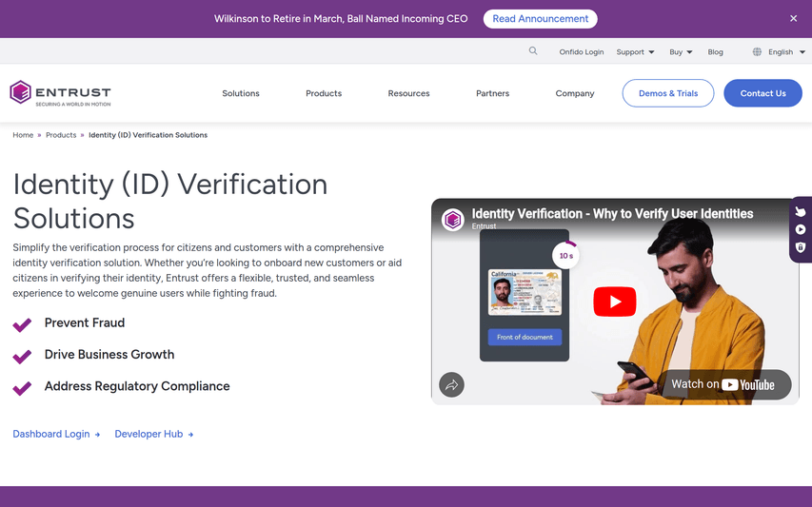Click the Contact Us button
The height and width of the screenshot is (507, 812).
(762, 93)
